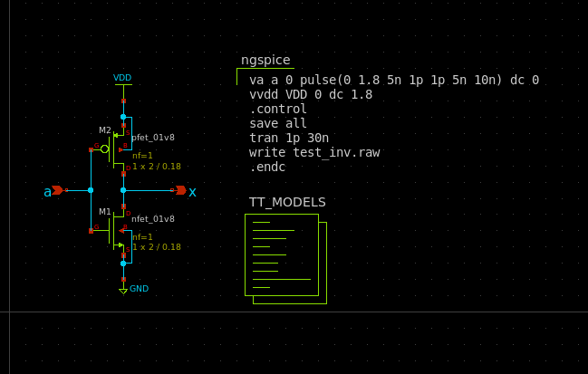
Task: Click the nfet '1 x 2 / 0.18' size
Action: pos(157,247)
